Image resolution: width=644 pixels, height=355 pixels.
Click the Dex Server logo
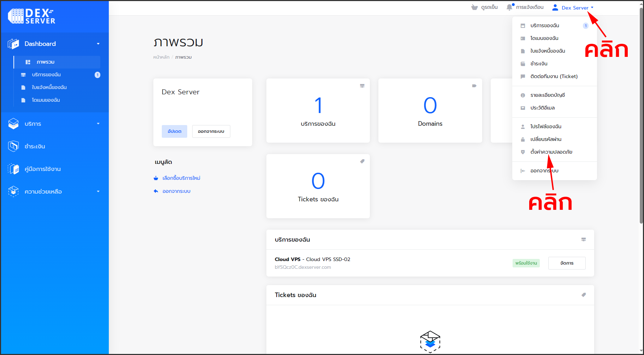click(x=32, y=16)
